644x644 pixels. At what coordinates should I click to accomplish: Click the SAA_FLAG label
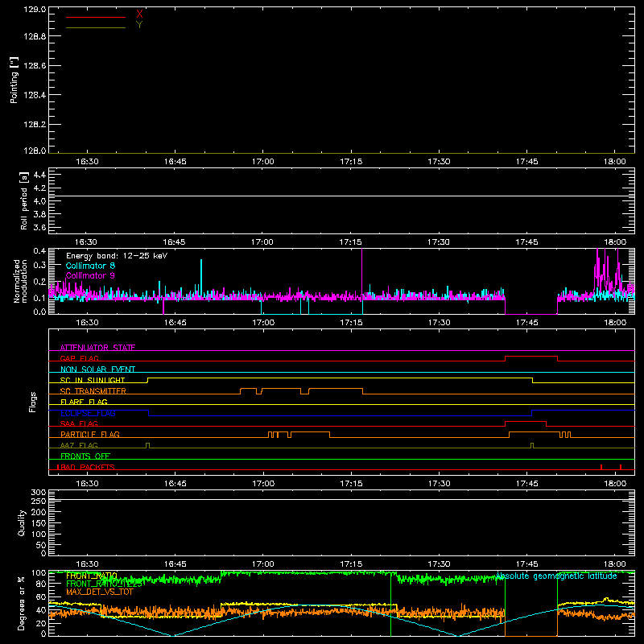[79, 423]
